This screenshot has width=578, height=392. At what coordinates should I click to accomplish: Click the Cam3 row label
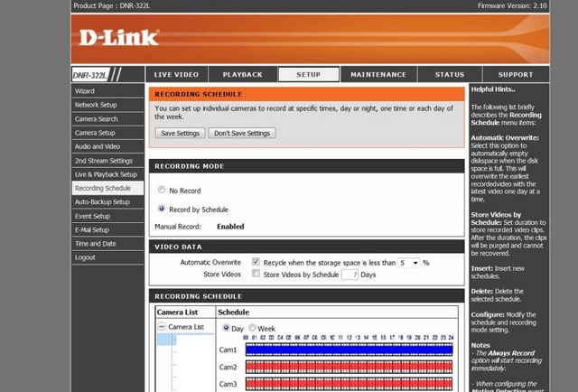[228, 384]
